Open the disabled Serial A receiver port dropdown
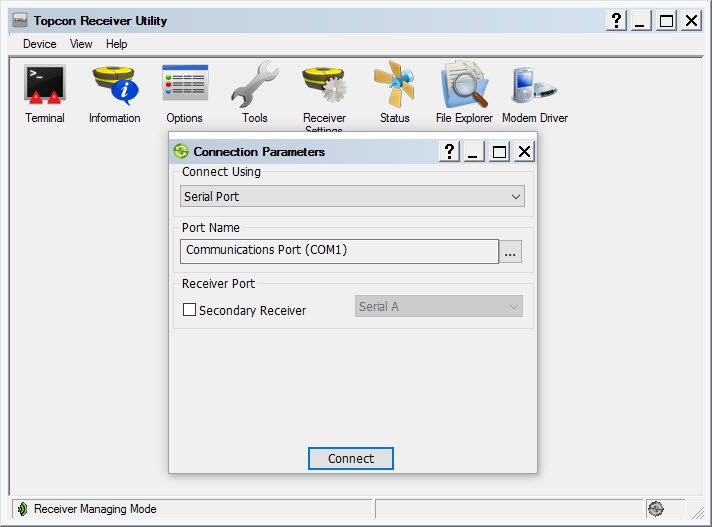712x527 pixels. [439, 306]
